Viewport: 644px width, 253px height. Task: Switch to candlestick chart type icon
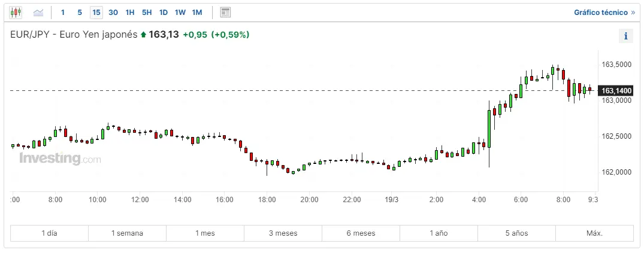[16, 13]
